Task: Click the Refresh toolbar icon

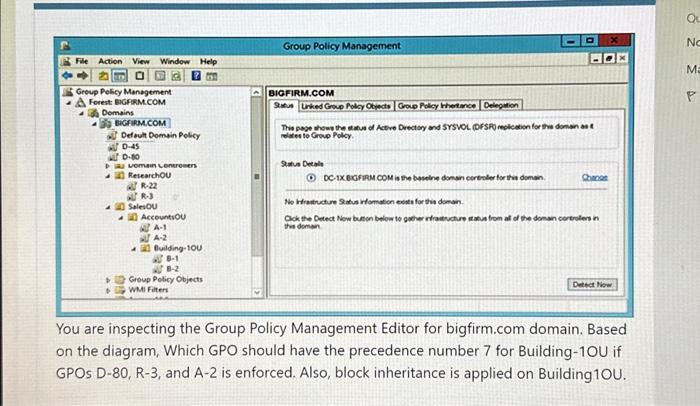Action: click(x=176, y=76)
